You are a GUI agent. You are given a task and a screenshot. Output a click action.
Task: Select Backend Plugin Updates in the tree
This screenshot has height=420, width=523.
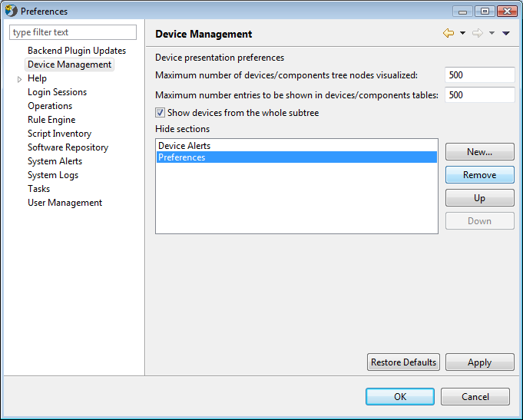pyautogui.click(x=77, y=51)
